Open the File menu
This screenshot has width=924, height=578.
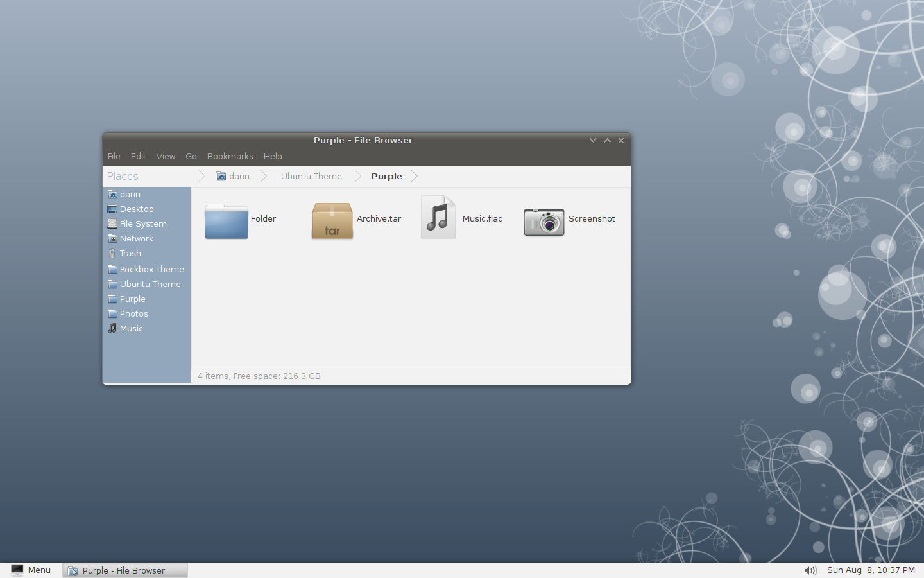(x=114, y=156)
